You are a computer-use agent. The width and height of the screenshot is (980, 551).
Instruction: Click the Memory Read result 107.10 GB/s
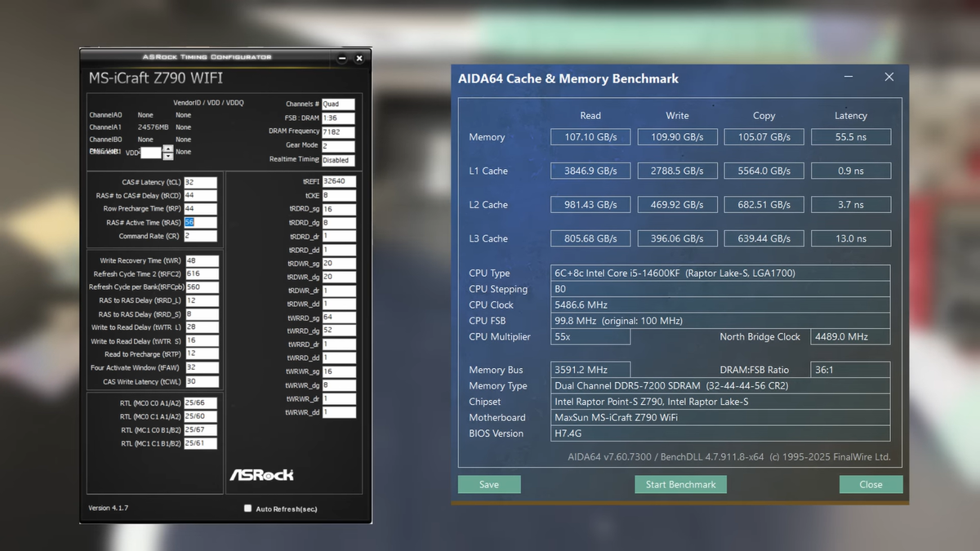point(590,137)
